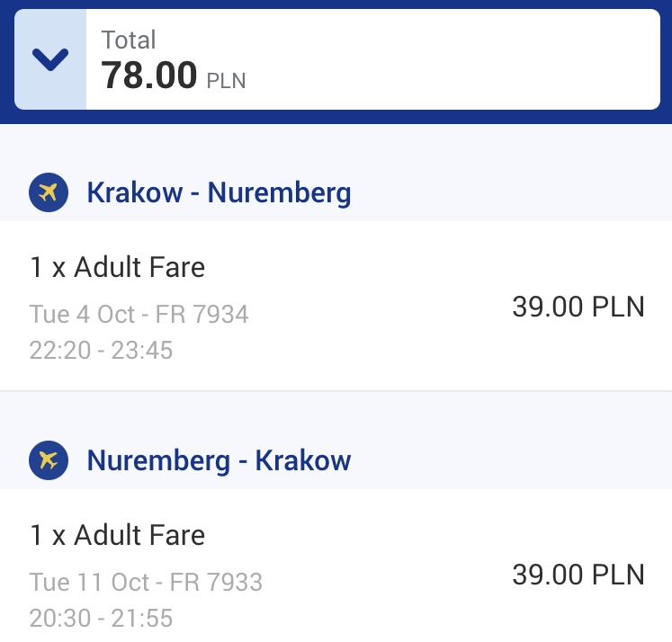The width and height of the screenshot is (672, 642).
Task: Tap the 78.00 total amount
Action: pyautogui.click(x=148, y=76)
